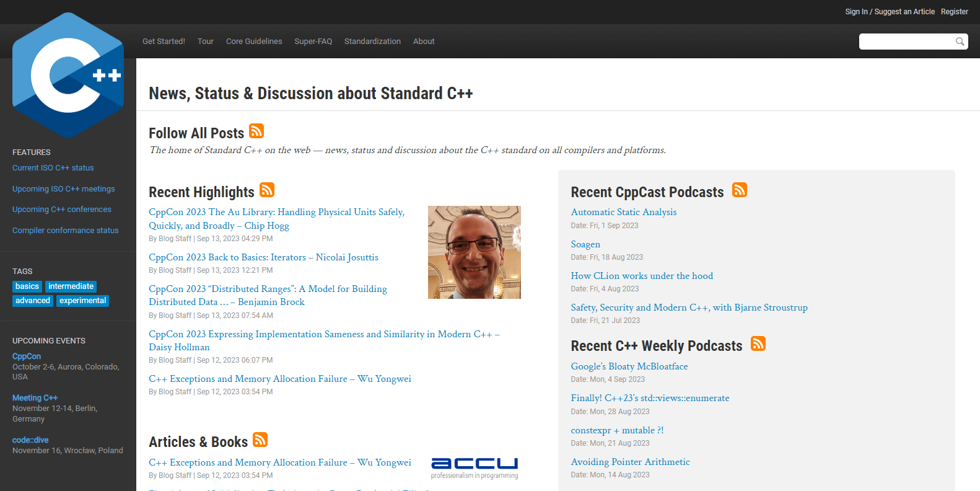Screen dimensions: 980x491
Task: Open Upcoming C++ conferences
Action: (x=62, y=210)
